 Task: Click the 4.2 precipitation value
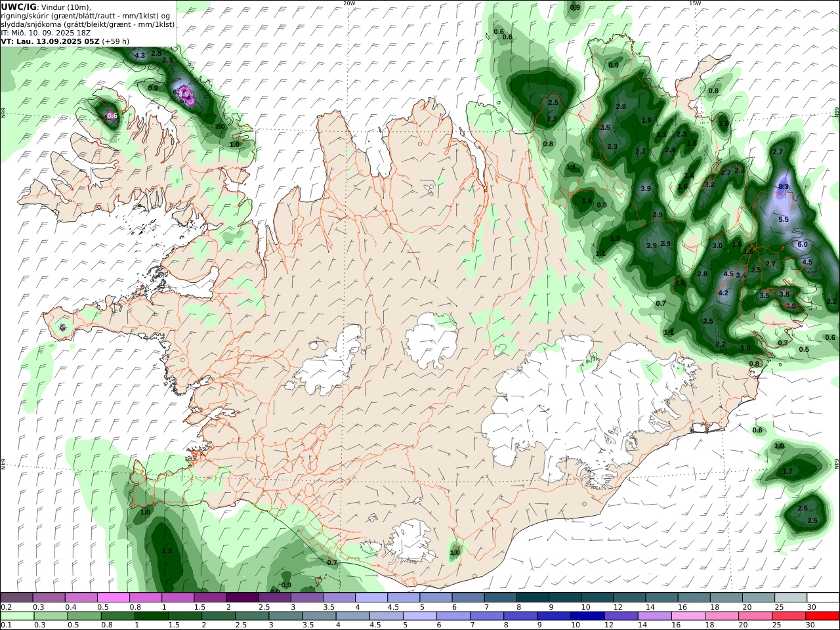(x=724, y=293)
